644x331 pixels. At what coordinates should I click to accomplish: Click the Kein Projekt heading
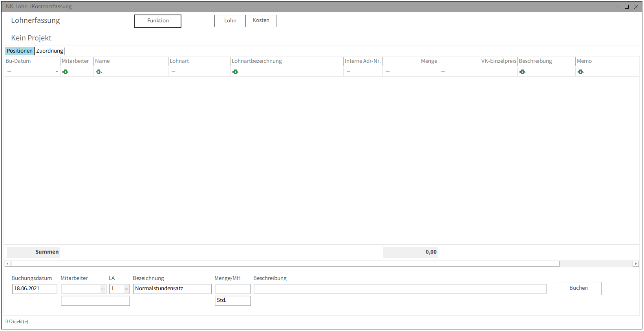coord(31,38)
